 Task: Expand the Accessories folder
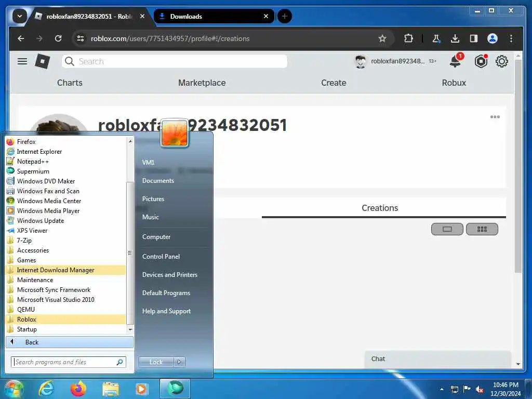[65, 250]
